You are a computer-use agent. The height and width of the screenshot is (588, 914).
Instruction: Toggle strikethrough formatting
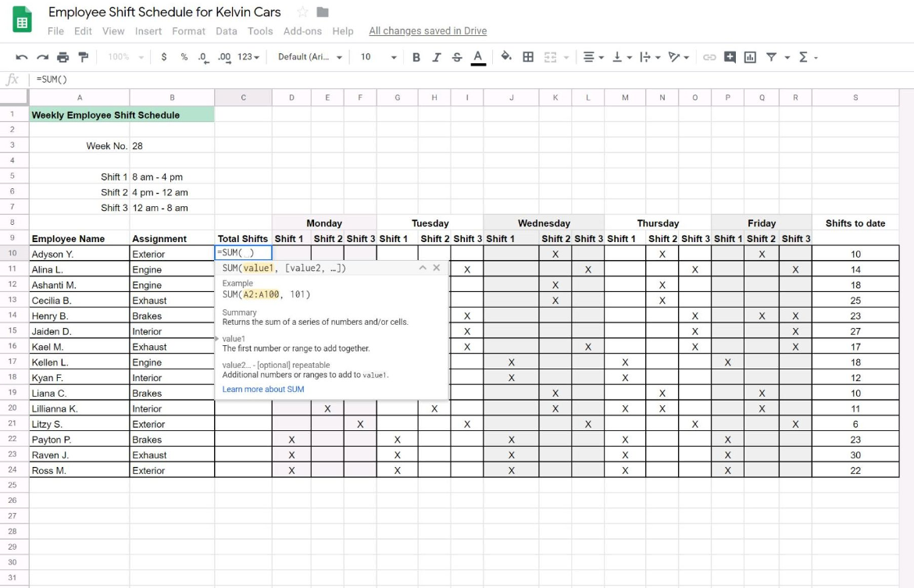coord(457,57)
